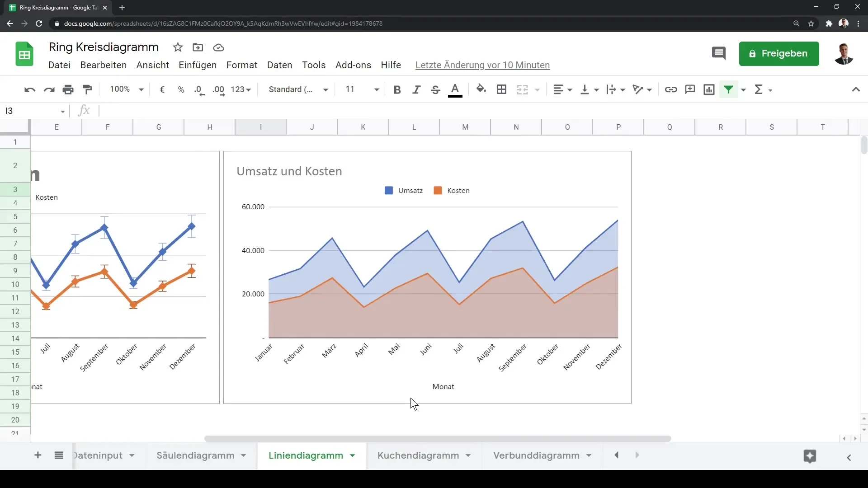Image resolution: width=868 pixels, height=488 pixels.
Task: Hide the menus with collapse arrow
Action: (x=856, y=89)
